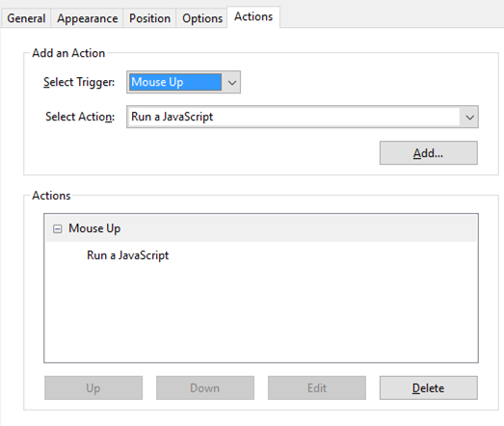This screenshot has width=504, height=426.
Task: Click the Select Trigger label
Action: coord(79,82)
